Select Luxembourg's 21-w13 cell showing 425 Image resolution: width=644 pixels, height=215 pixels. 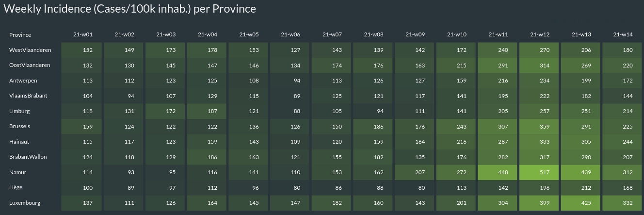coord(581,203)
